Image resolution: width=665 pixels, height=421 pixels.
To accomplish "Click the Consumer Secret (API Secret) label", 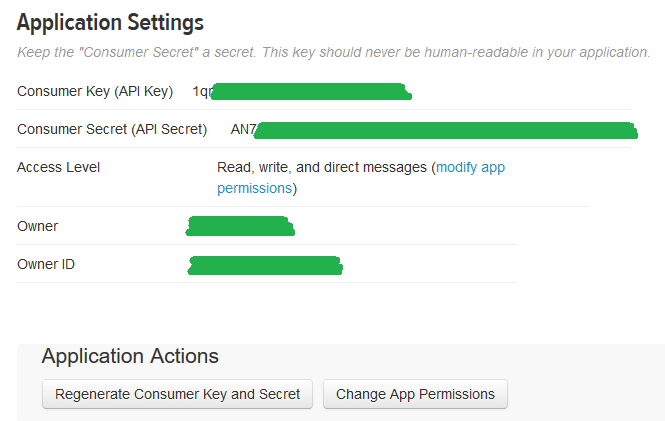I will 112,129.
